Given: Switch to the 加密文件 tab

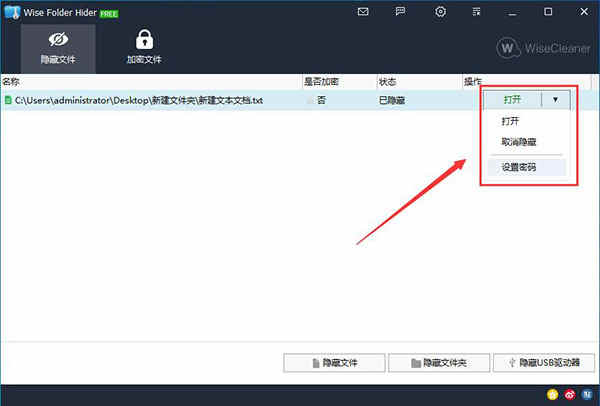Looking at the screenshot, I should point(144,49).
